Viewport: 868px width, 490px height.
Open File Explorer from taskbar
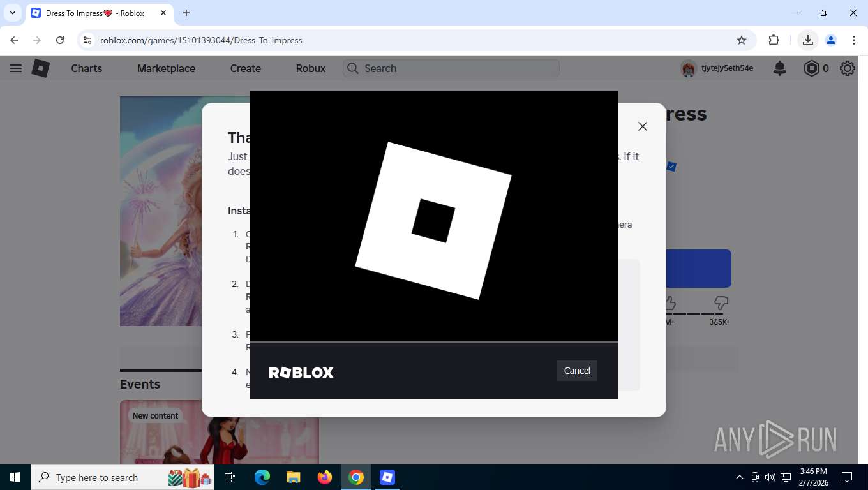pos(294,477)
